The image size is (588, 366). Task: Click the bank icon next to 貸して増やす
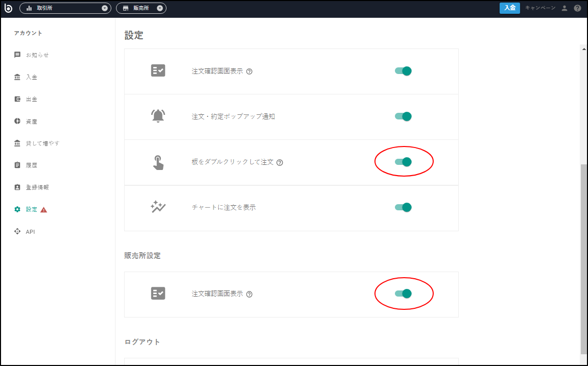(17, 143)
